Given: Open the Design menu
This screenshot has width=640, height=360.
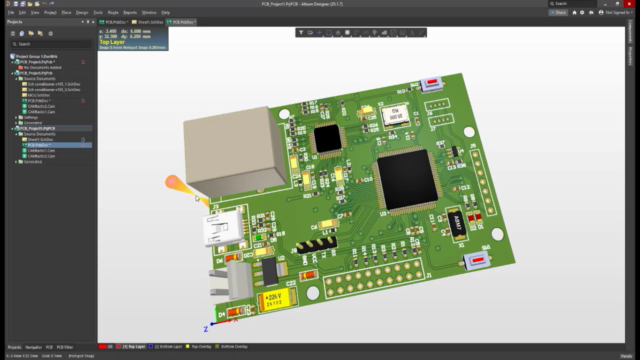Looking at the screenshot, I should point(82,13).
